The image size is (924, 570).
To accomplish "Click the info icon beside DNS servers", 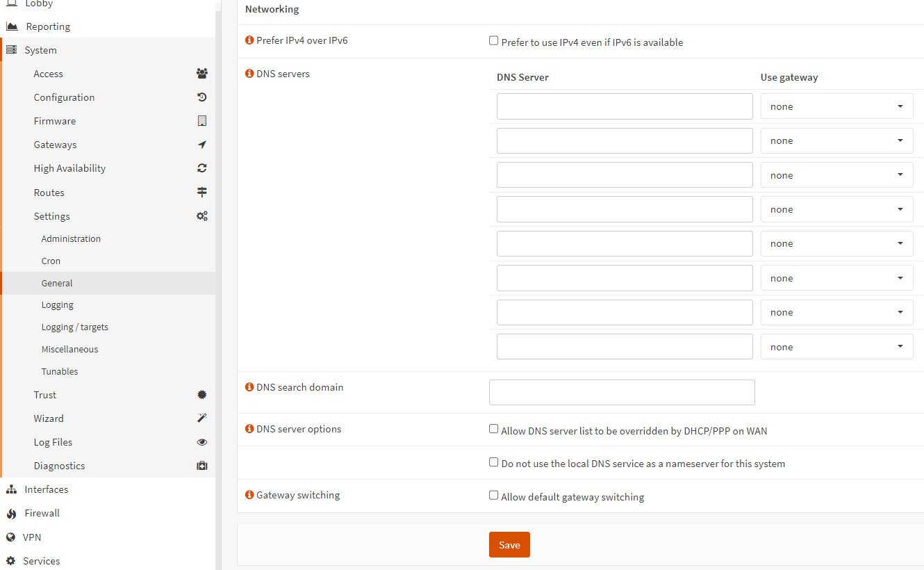I will coord(249,74).
